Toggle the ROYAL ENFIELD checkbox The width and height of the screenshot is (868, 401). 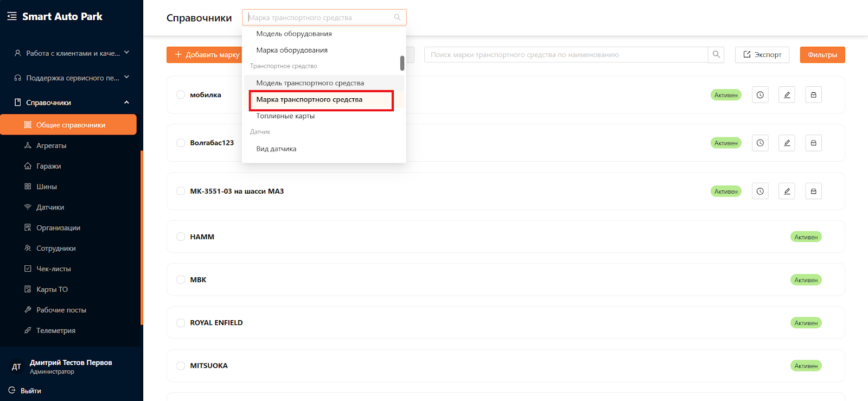click(x=181, y=323)
